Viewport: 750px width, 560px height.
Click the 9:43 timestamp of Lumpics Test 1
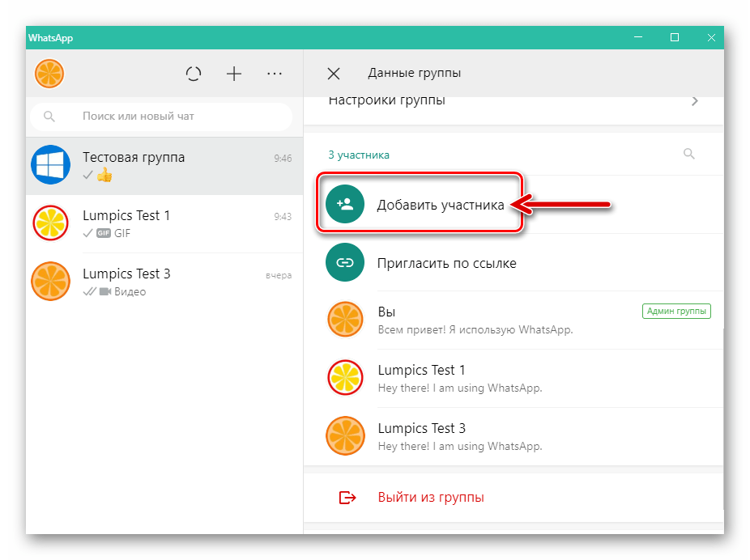283,216
